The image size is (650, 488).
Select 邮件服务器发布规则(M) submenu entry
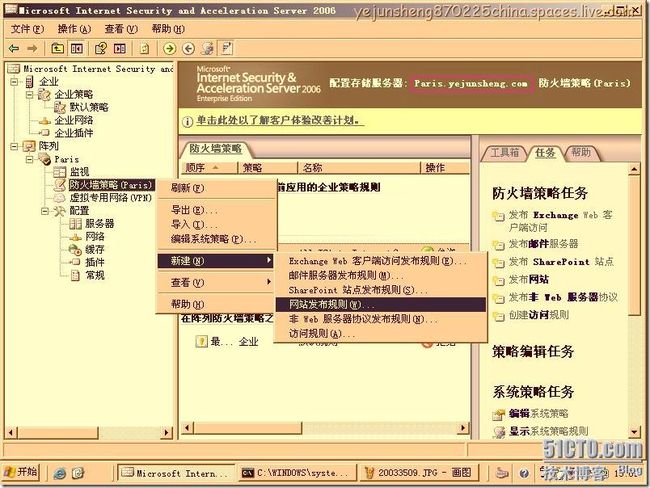click(x=381, y=275)
